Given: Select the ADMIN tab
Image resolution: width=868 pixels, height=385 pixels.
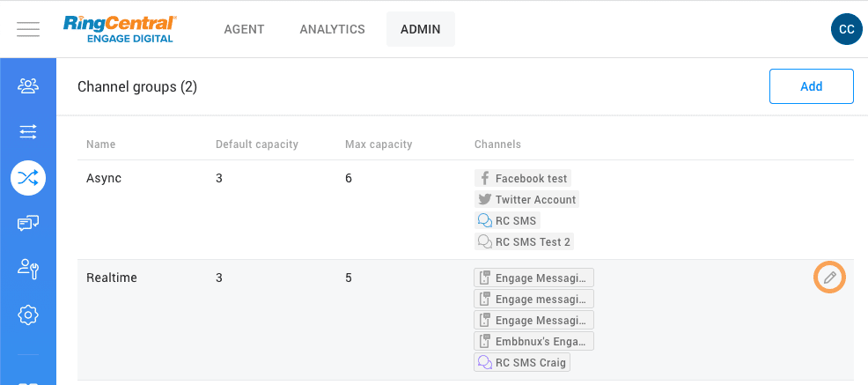Looking at the screenshot, I should [x=421, y=29].
